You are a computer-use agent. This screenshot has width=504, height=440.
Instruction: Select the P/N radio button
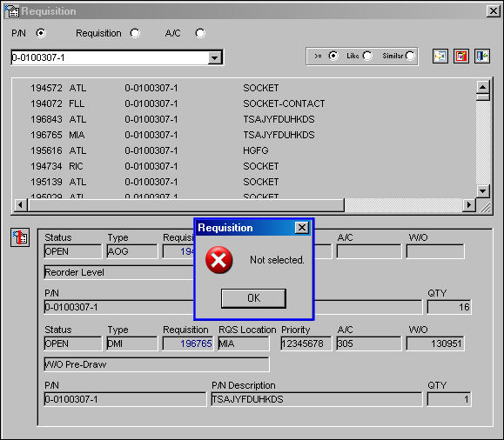(41, 33)
